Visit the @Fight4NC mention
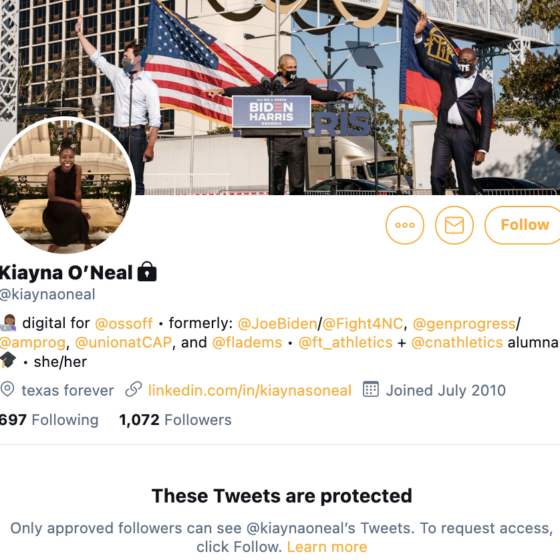The height and width of the screenshot is (560, 560). tap(363, 323)
